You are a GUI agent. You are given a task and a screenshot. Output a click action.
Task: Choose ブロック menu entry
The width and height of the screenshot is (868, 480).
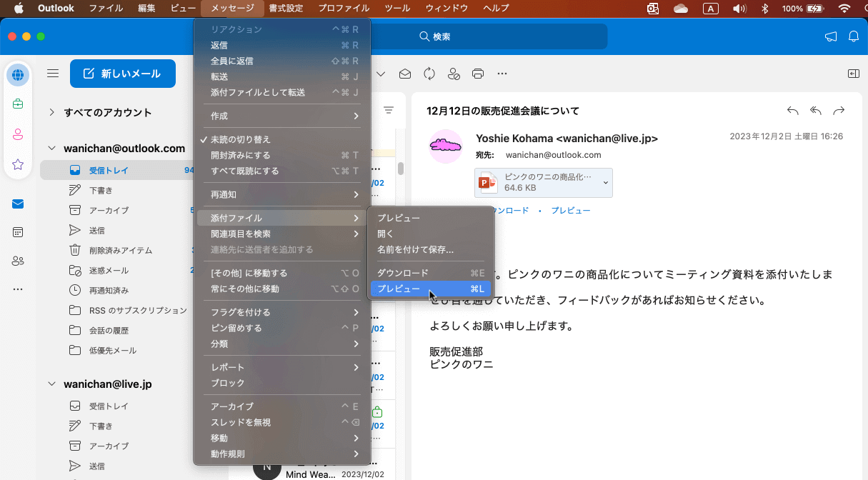(x=282, y=383)
